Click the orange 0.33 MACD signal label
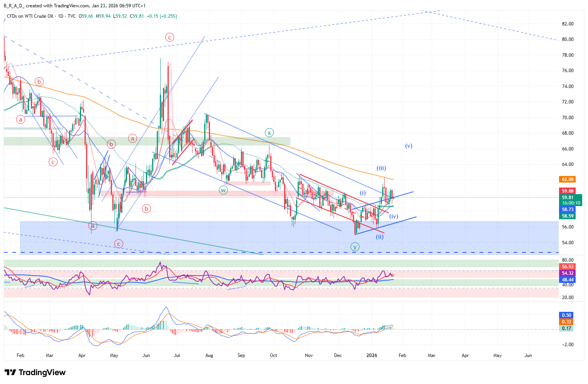 click(566, 322)
